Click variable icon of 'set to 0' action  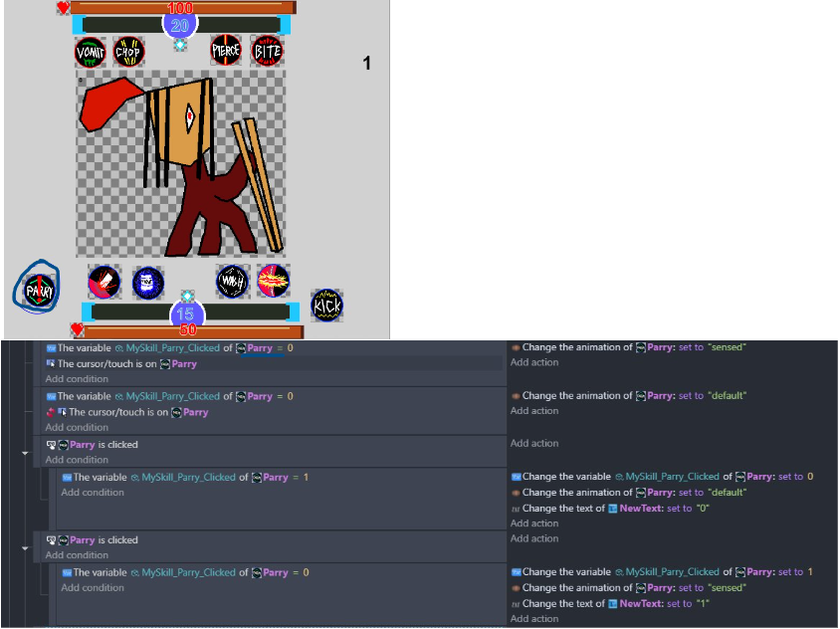click(516, 477)
